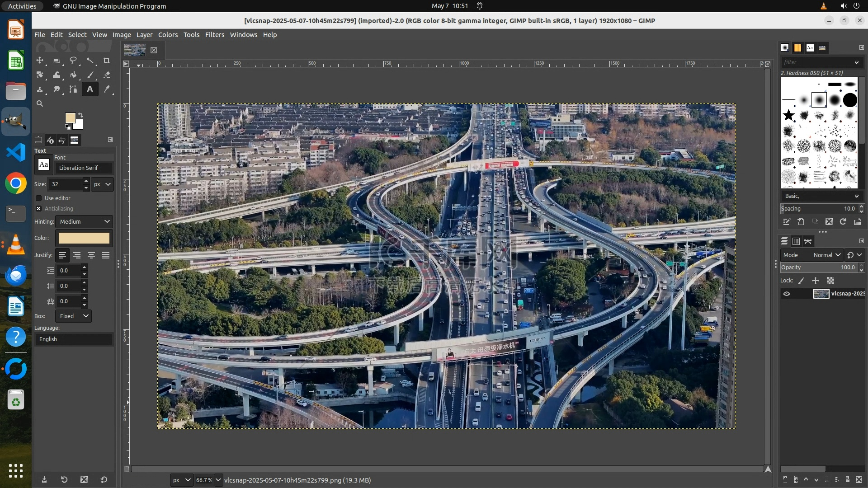Select the Bucket Fill tool
Viewport: 868px width, 488px height.
click(x=73, y=75)
